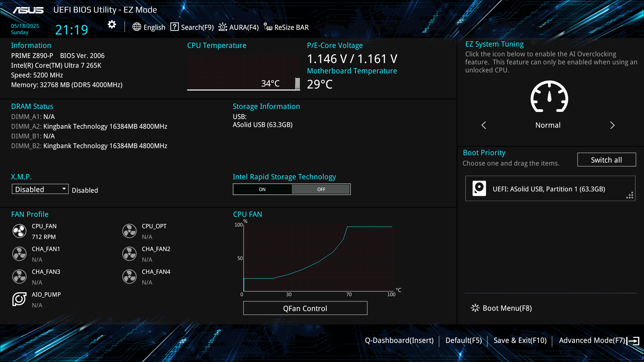Select previous EZ tuning mode arrow
Screen dimensions: 644x362
484,125
